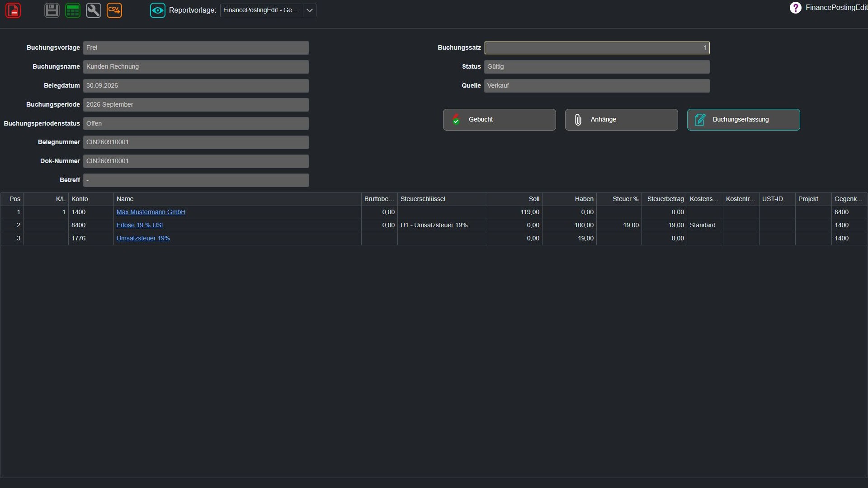Click the Pos column header
The image size is (868, 488).
pos(12,199)
